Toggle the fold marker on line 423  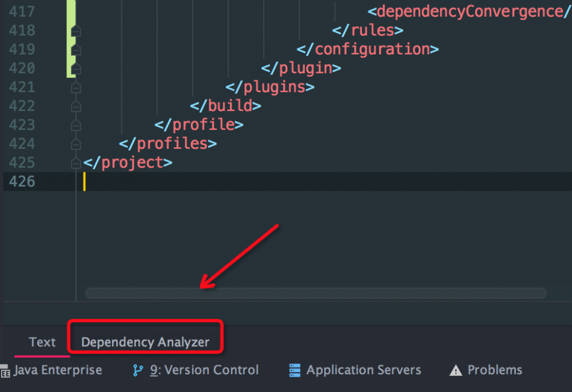pos(76,125)
